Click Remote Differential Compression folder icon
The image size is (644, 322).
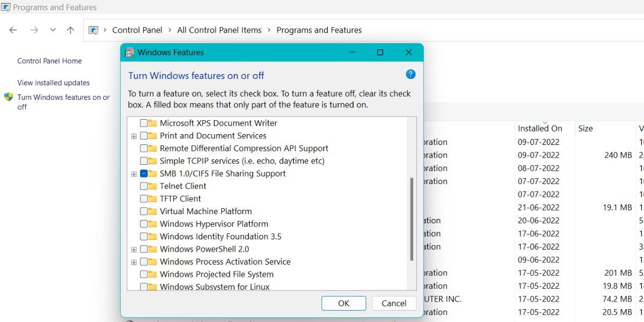(x=152, y=148)
